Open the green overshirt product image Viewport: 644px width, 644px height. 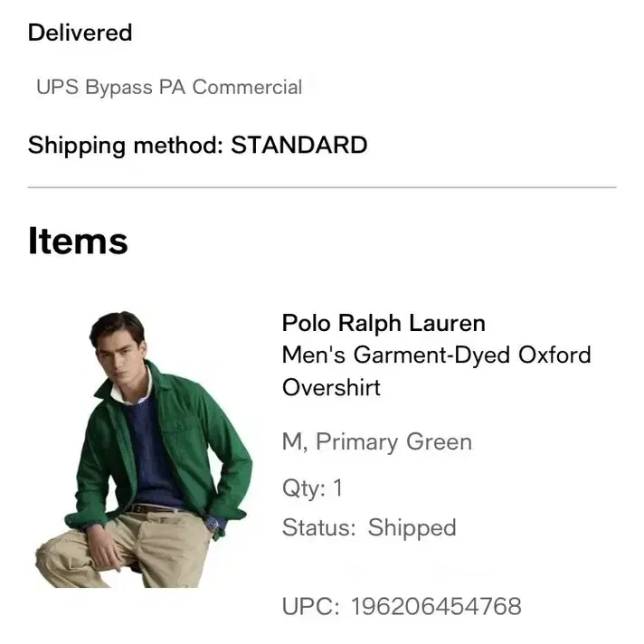coord(144,450)
